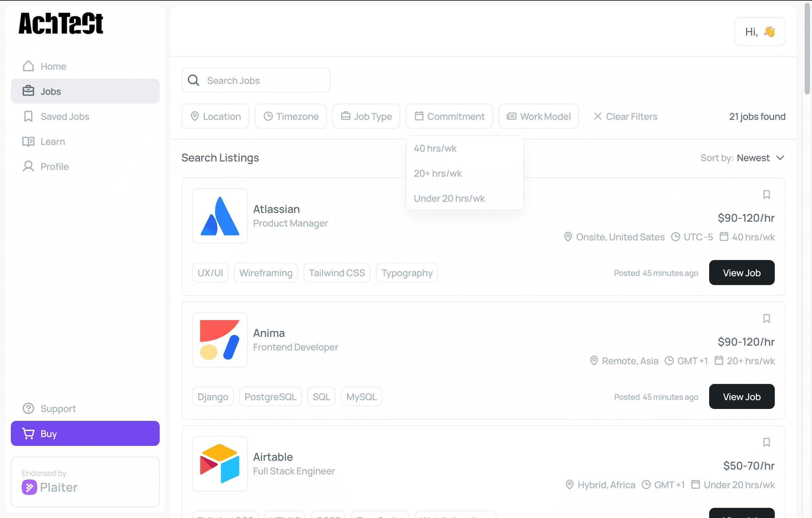Expand the Work Model filter
This screenshot has width=812, height=518.
pyautogui.click(x=538, y=116)
